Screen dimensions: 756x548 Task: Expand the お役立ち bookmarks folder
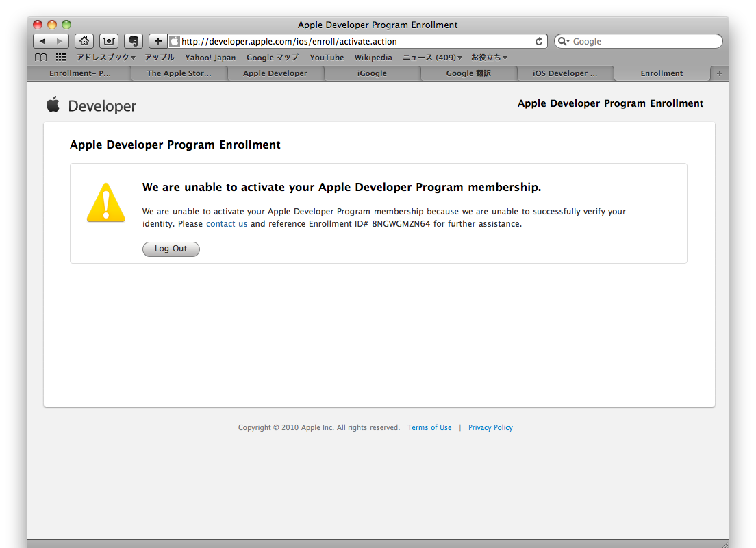pos(488,58)
